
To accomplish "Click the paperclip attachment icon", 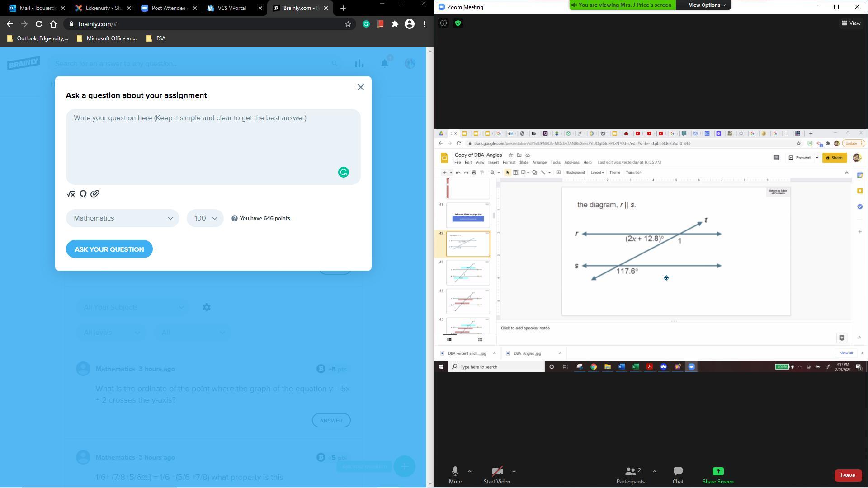I will click(x=95, y=194).
